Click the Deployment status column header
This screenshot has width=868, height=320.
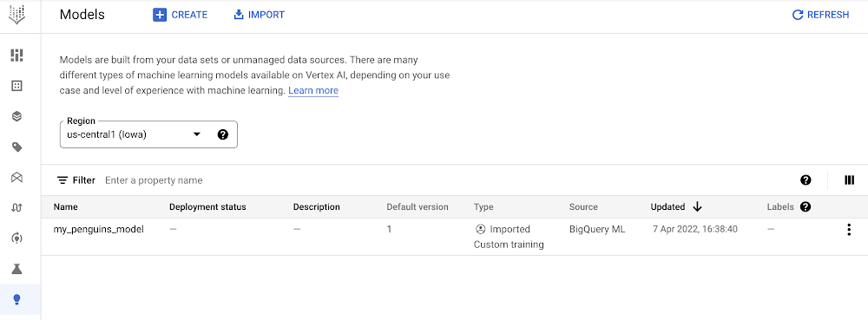207,206
